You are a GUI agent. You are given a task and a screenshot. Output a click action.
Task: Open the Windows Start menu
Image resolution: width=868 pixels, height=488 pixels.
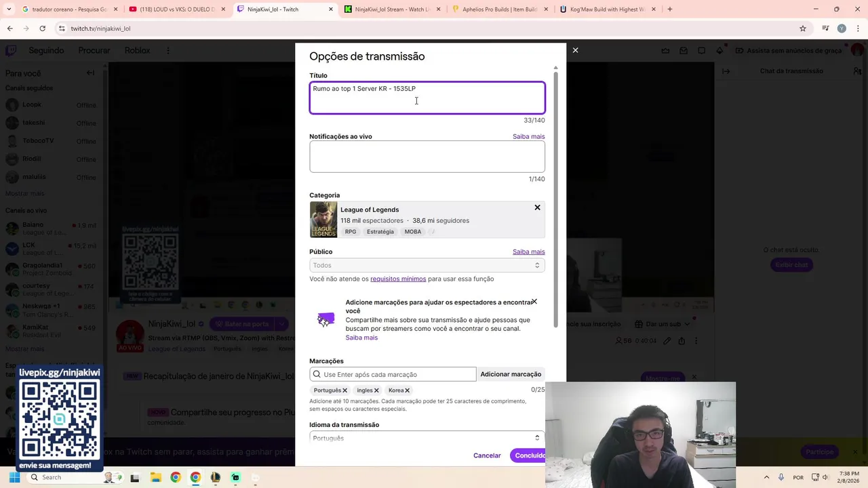pos(14,477)
